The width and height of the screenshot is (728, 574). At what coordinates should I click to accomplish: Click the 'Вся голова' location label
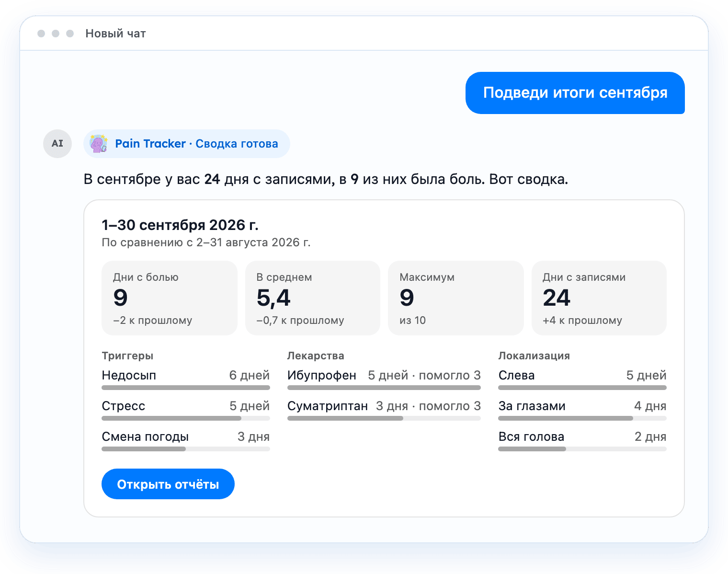(531, 436)
